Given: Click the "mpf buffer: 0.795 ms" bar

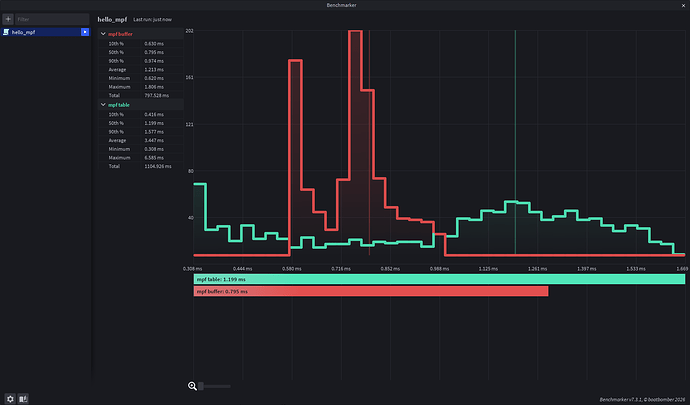Looking at the screenshot, I should (371, 291).
